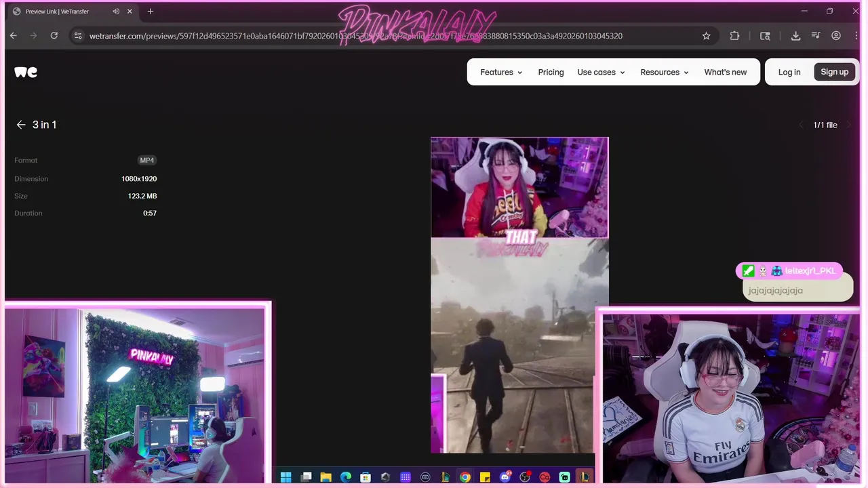Open the Windows Start menu

[x=285, y=477]
